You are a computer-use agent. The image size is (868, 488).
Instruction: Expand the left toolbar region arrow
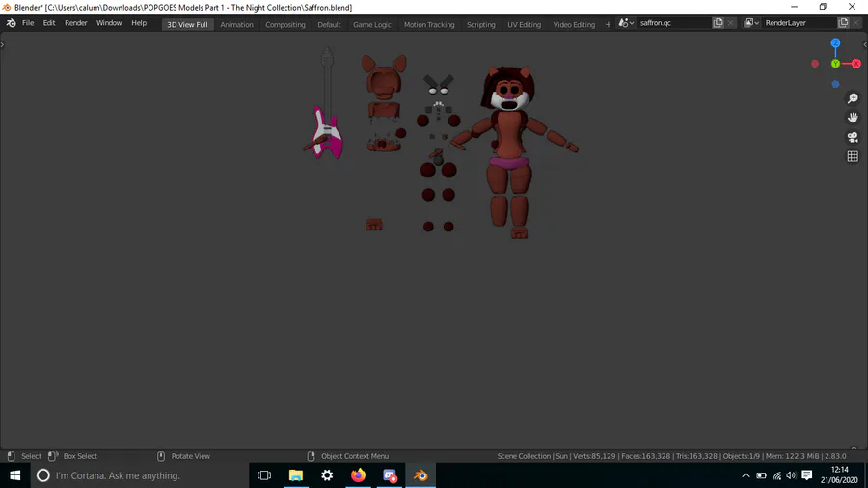[2, 44]
